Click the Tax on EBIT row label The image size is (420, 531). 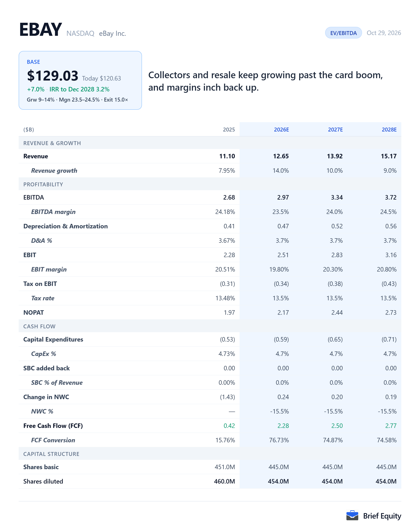[40, 284]
